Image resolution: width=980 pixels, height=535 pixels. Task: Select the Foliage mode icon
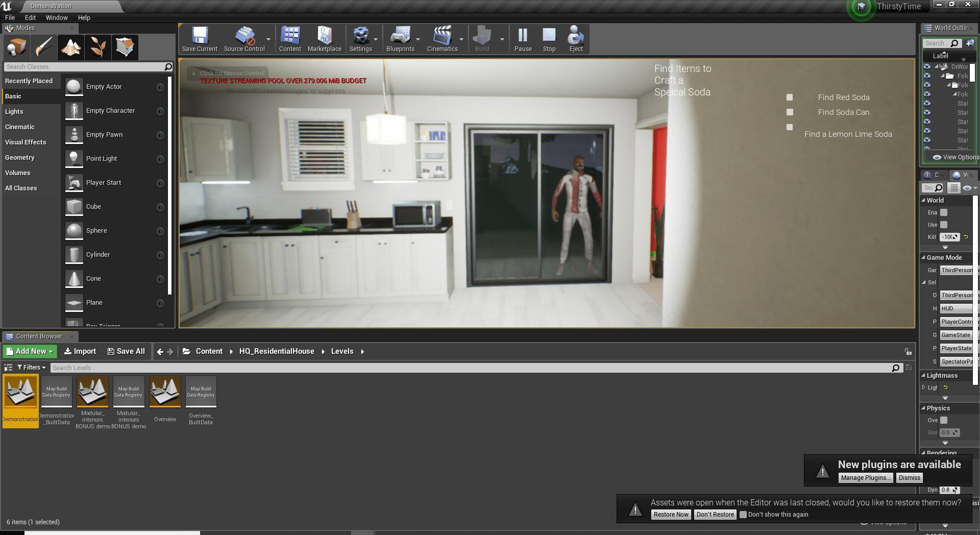tap(97, 47)
